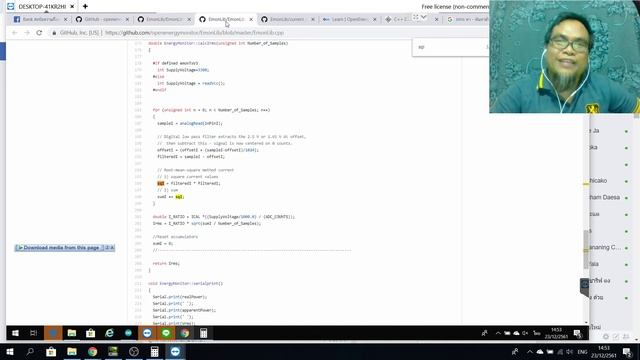Open remote Calculator from taskbar

pos(203,333)
